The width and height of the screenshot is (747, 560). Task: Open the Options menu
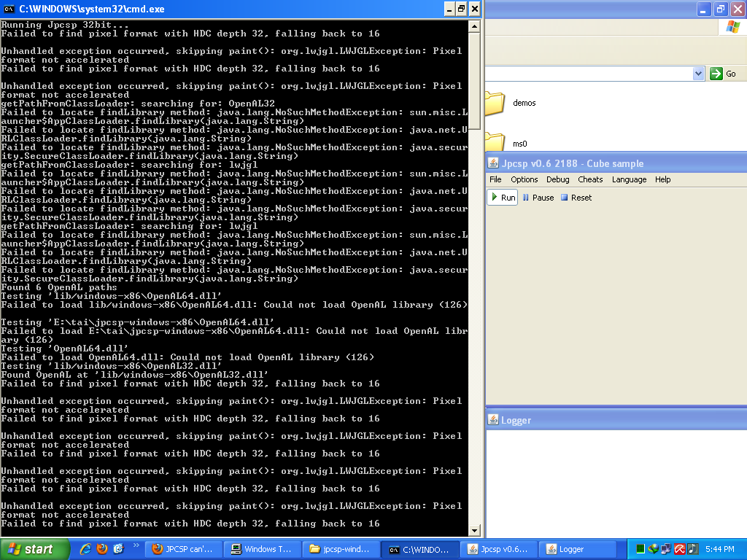524,179
